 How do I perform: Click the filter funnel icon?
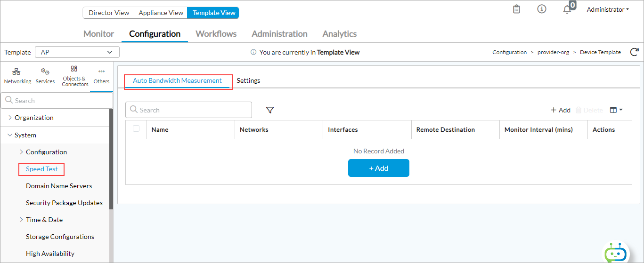pyautogui.click(x=270, y=110)
